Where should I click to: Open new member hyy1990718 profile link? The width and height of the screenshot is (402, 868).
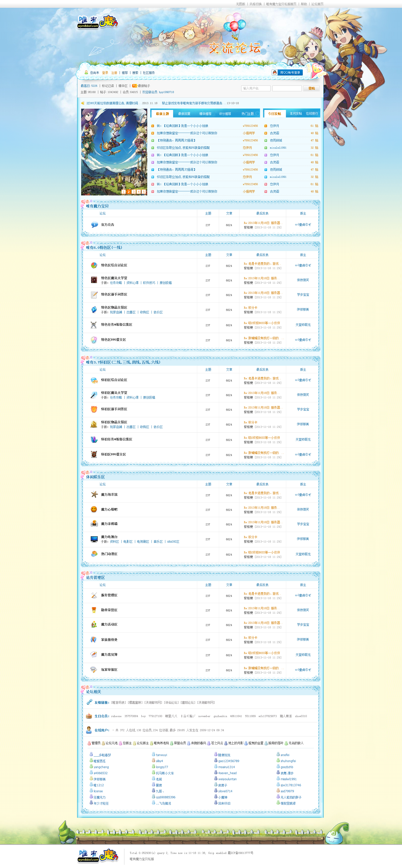tap(166, 92)
